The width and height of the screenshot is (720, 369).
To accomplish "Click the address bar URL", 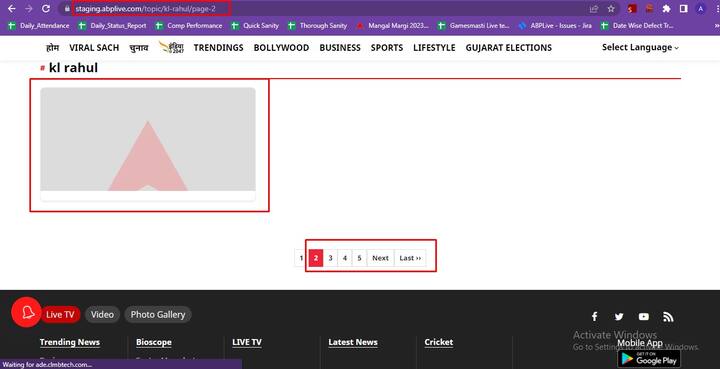I will (146, 9).
